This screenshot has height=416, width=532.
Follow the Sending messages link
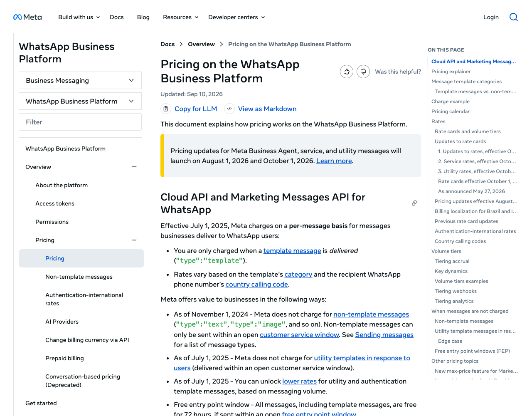[x=384, y=335]
